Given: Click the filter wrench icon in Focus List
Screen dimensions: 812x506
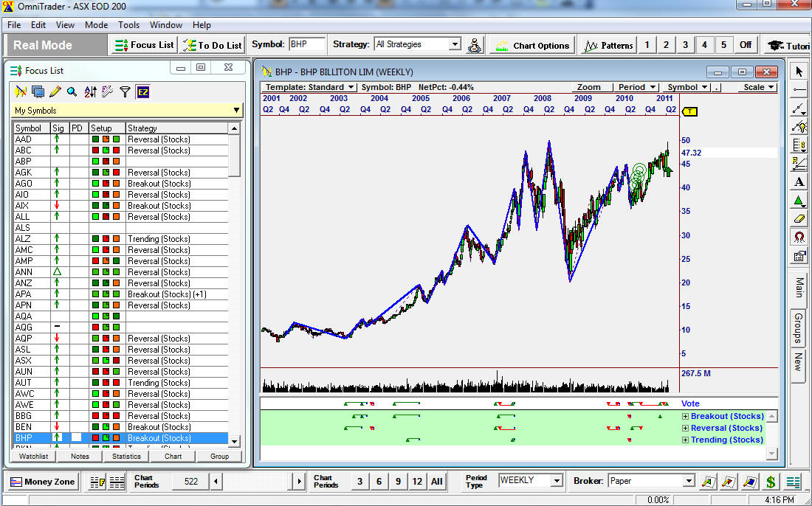Looking at the screenshot, I should [107, 92].
